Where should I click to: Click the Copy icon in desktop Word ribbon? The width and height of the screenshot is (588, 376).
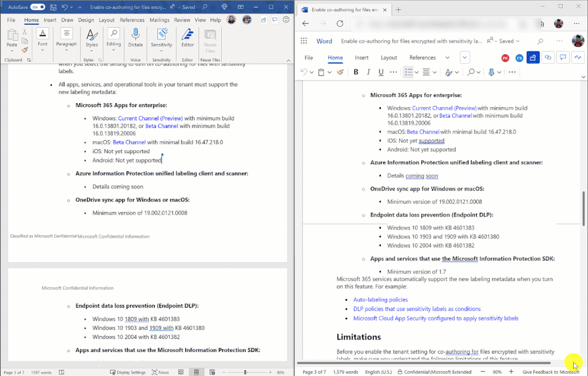tap(25, 41)
